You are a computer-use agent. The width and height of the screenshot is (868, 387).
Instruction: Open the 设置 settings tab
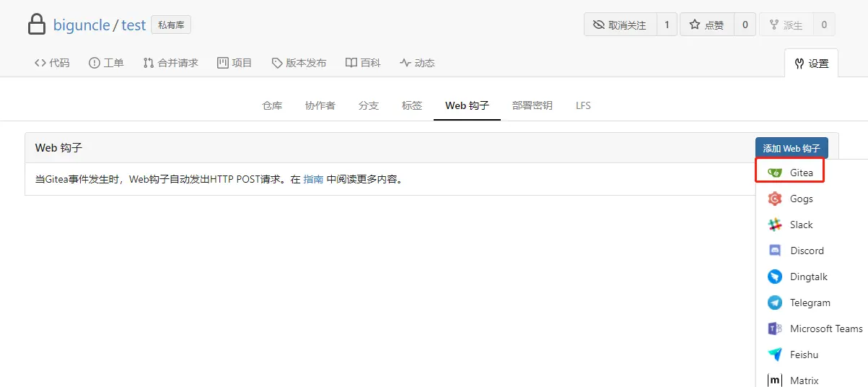click(x=811, y=64)
